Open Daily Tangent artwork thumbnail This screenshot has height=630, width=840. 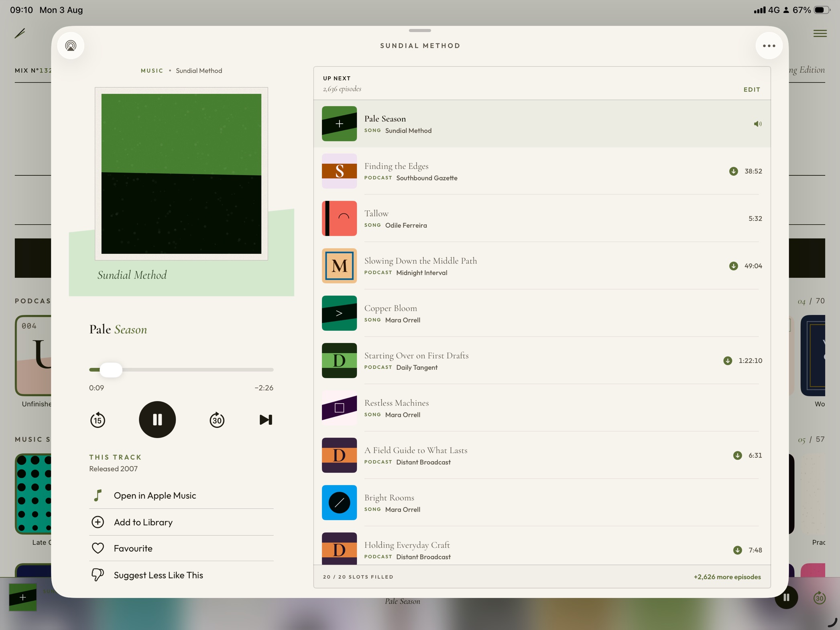click(339, 361)
